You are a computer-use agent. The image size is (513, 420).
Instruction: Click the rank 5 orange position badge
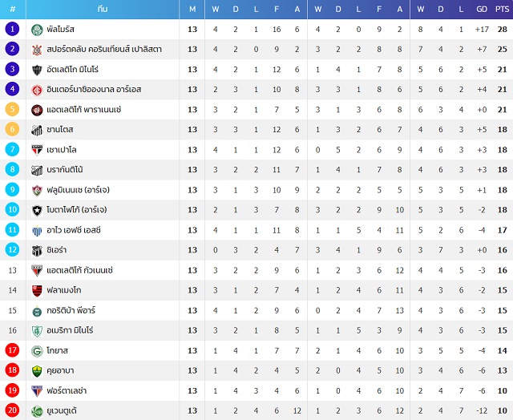13,109
